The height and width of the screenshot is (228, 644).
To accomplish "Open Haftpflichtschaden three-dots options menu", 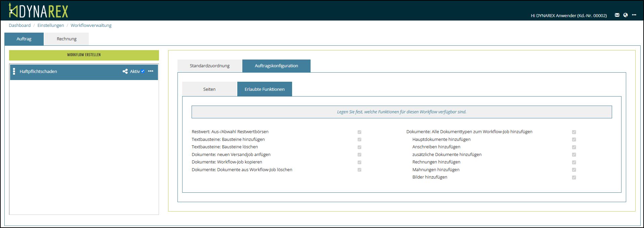I will [x=151, y=71].
